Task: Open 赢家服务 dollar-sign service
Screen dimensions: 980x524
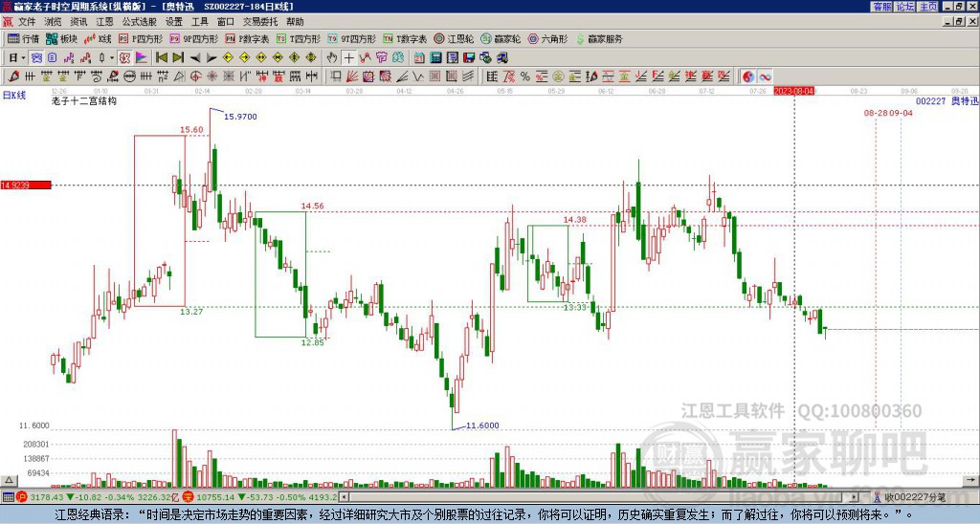Action: click(x=599, y=38)
